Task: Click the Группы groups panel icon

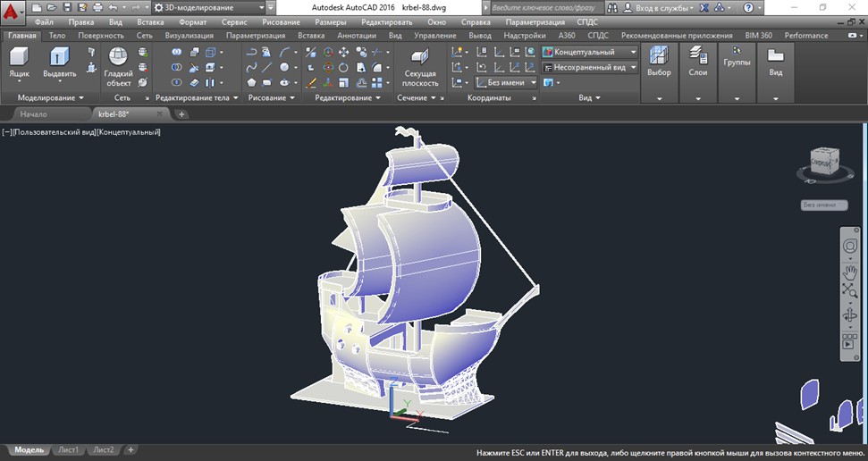Action: tap(737, 56)
